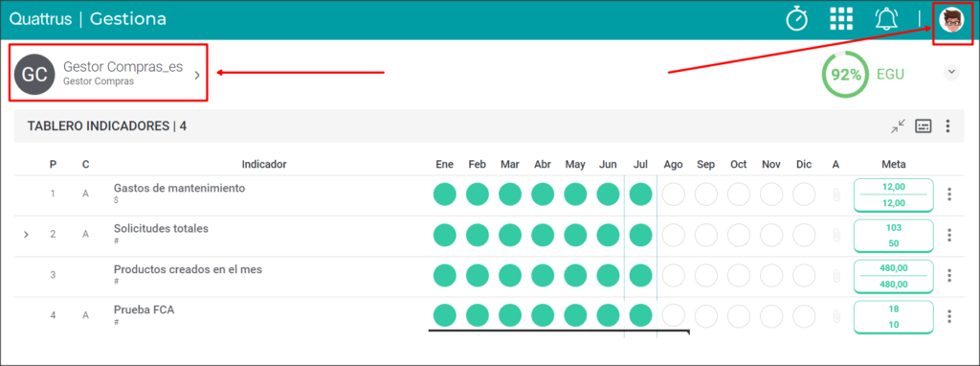The height and width of the screenshot is (366, 980).
Task: Expand the Gestor Compras_es chevron
Action: tap(197, 75)
